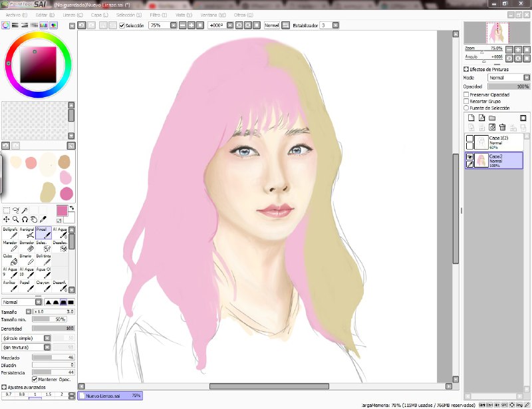Toggle the swatches panel button
The image size is (532, 409).
pos(44,25)
